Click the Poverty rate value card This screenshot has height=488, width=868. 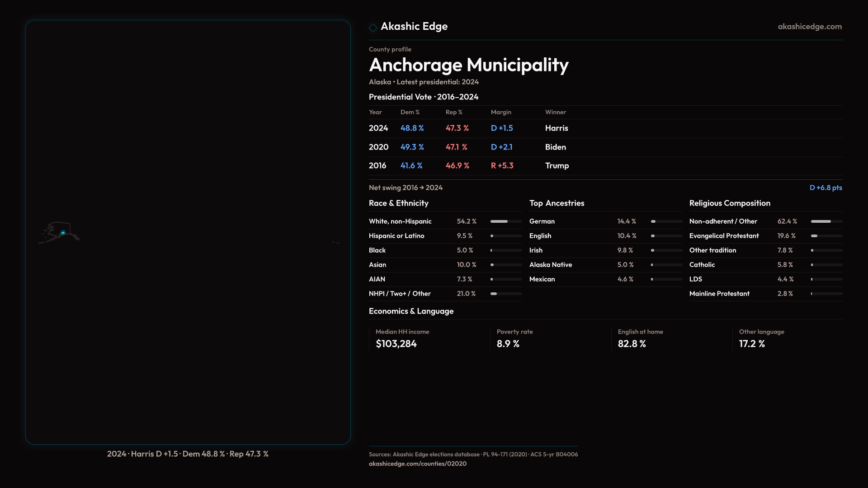514,339
